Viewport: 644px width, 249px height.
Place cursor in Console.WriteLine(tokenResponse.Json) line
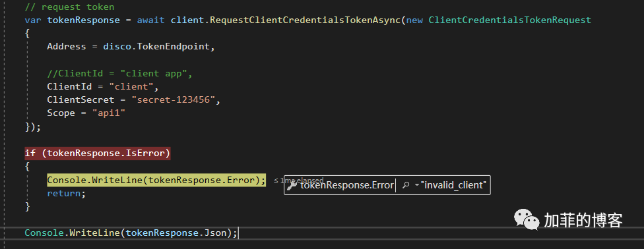[131, 233]
